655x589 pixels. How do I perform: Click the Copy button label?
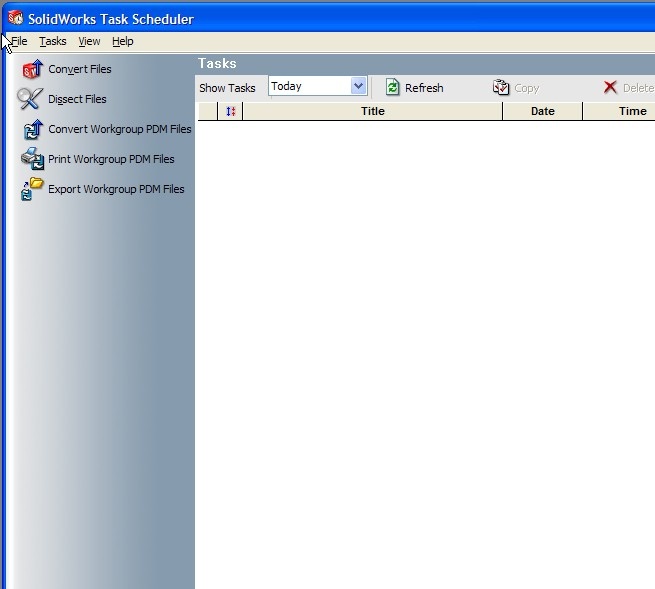tap(527, 88)
